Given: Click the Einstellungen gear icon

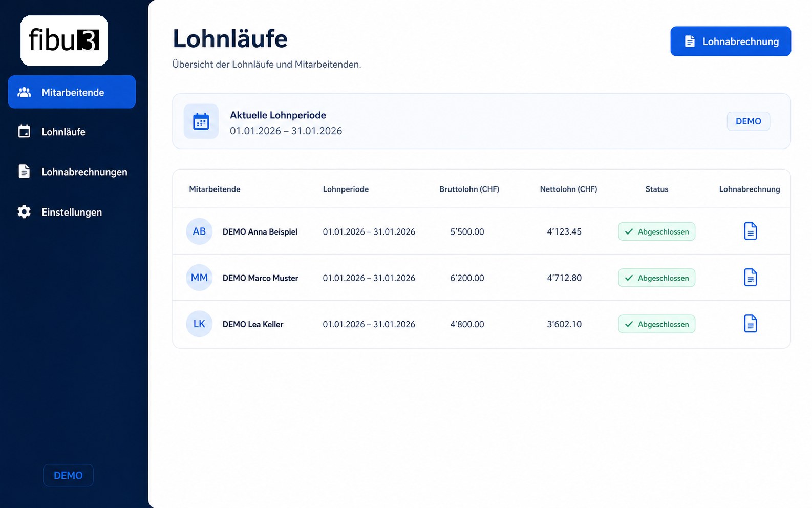Looking at the screenshot, I should 24,211.
